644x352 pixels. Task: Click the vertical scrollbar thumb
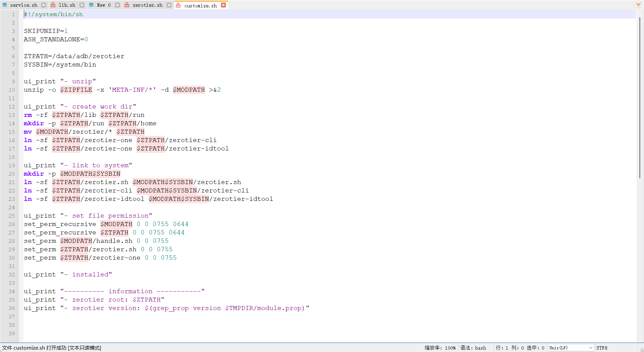[640, 97]
